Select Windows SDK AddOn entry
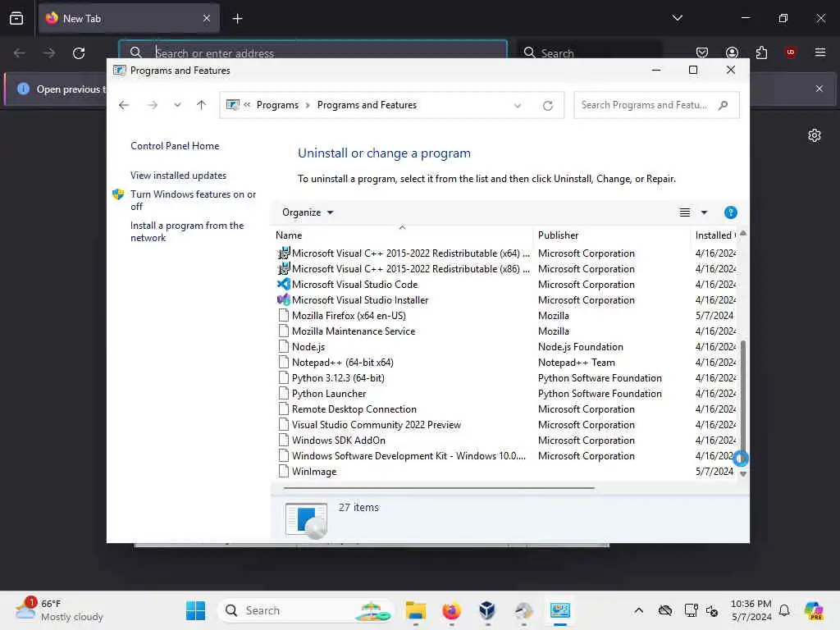The image size is (840, 630). coord(505,440)
